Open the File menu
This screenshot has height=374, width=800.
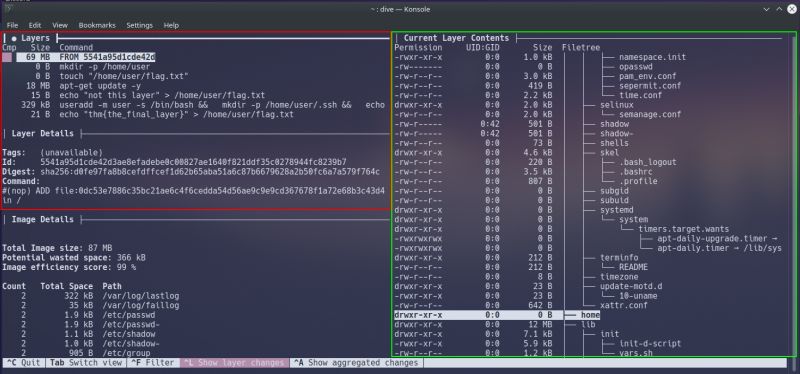point(12,25)
